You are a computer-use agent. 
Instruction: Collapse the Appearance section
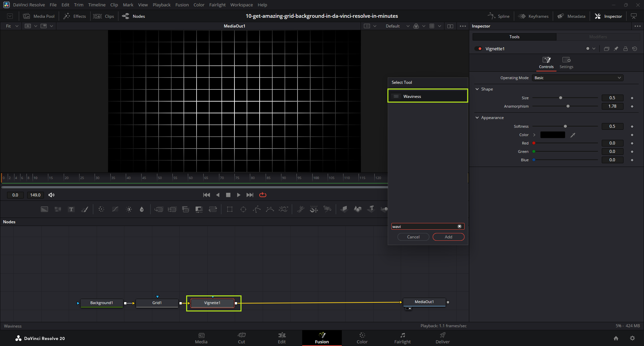tap(477, 118)
